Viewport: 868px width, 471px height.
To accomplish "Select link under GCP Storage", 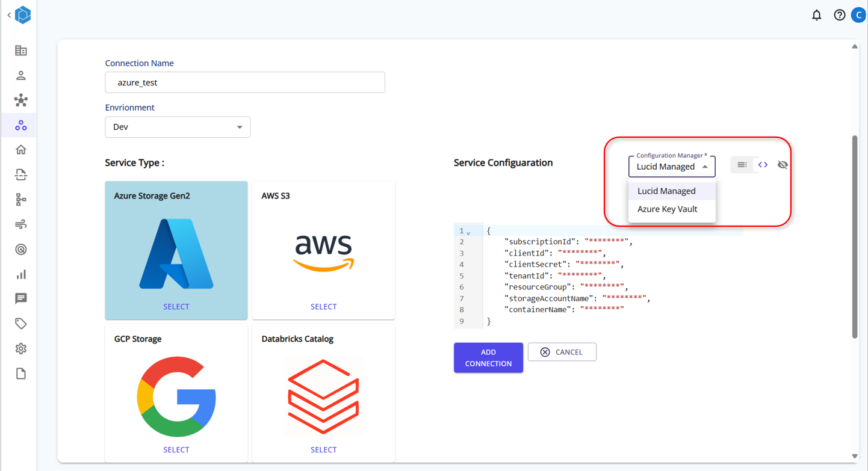I will point(176,450).
